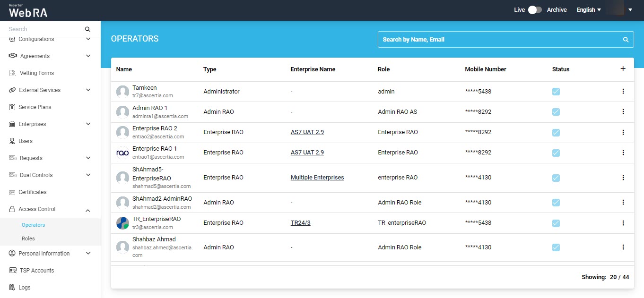Click the Service Plans sidebar icon

point(12,107)
